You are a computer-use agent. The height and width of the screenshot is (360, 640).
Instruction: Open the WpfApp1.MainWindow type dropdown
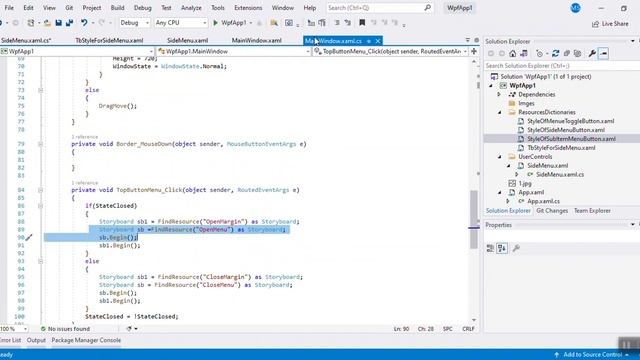233,51
